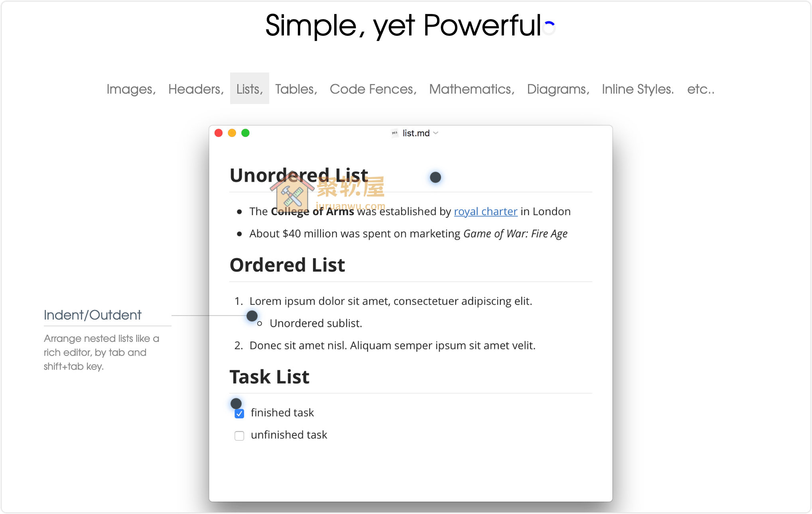
Task: Check the unfinished task checkbox
Action: (x=239, y=436)
